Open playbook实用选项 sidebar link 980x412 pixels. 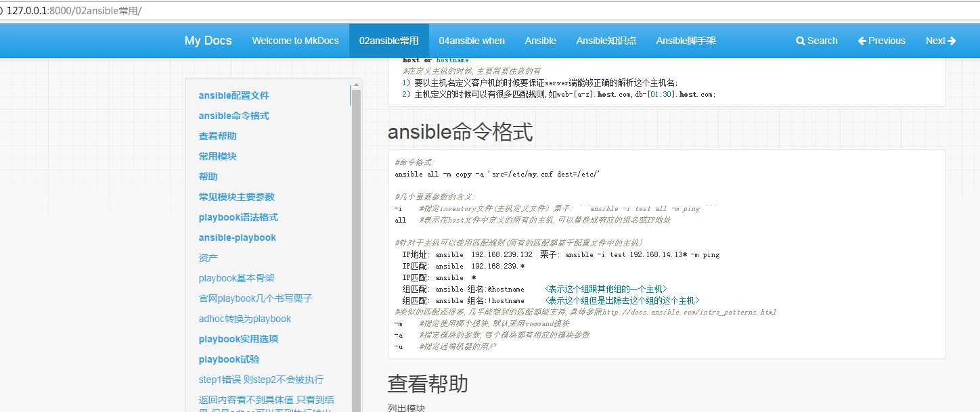click(238, 339)
